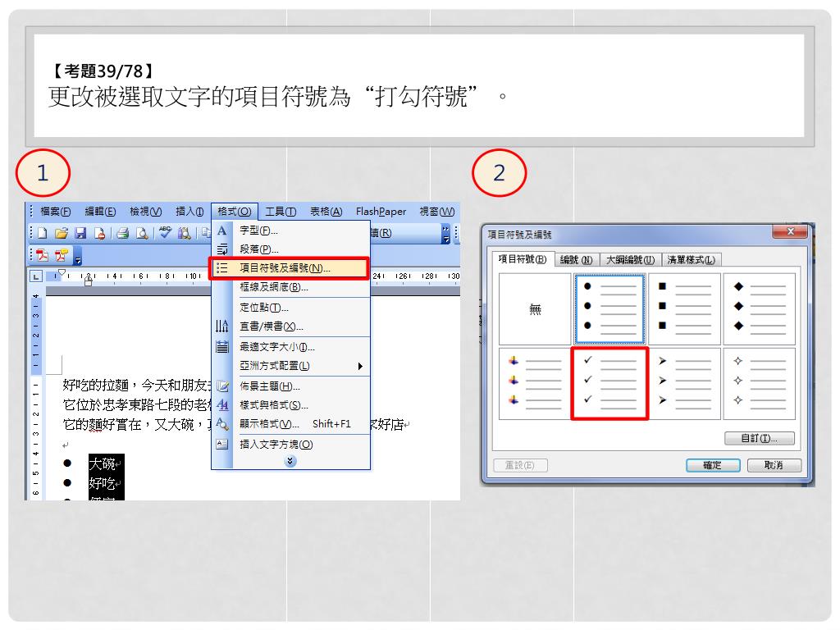Image resolution: width=840 pixels, height=630 pixels.
Task: Open the 視窗(W) menu
Action: [x=437, y=212]
